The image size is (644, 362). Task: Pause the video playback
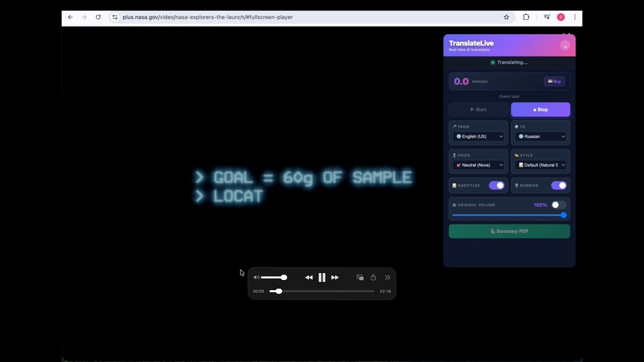(322, 278)
